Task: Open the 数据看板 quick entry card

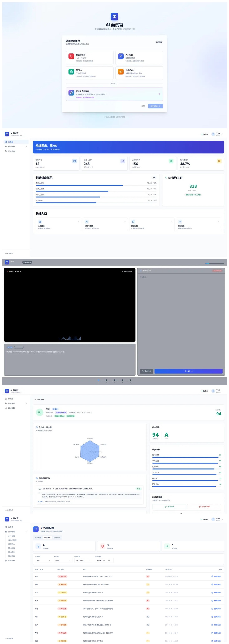Action: pos(198,224)
